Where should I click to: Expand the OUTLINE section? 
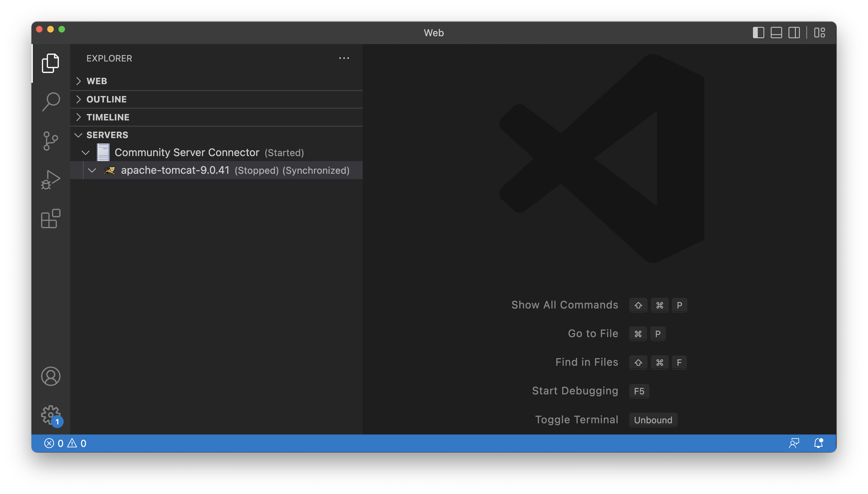pyautogui.click(x=106, y=99)
